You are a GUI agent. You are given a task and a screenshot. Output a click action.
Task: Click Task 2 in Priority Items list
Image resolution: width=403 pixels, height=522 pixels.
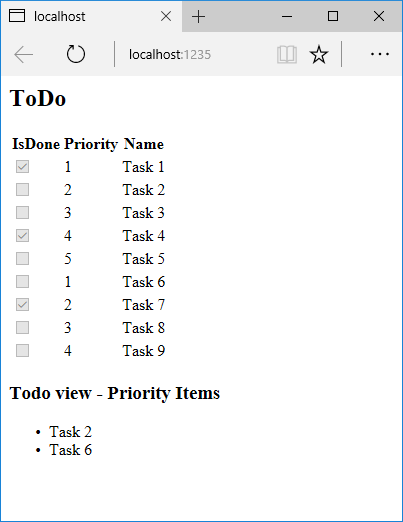[x=70, y=432]
